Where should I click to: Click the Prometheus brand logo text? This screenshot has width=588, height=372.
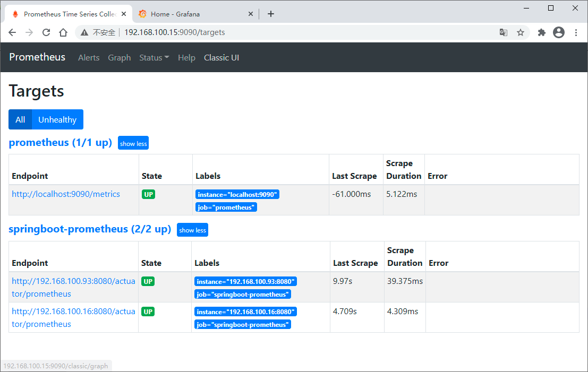click(x=37, y=57)
